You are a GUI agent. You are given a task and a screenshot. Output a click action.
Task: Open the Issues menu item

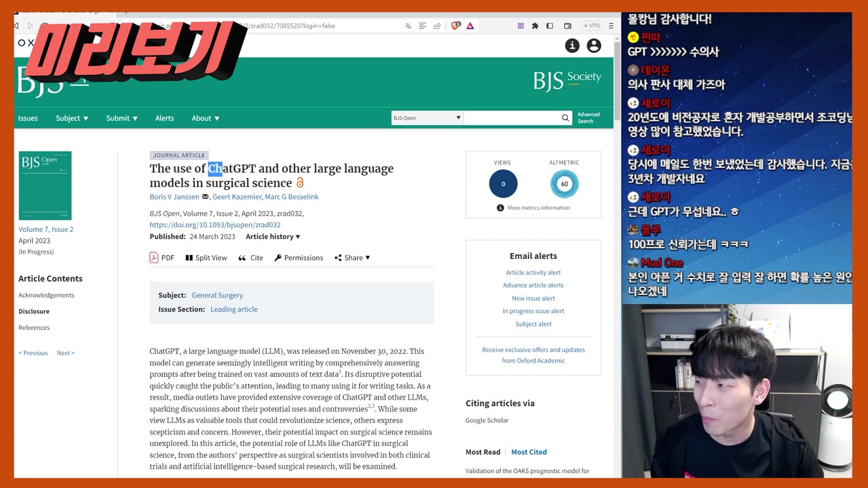tap(28, 118)
